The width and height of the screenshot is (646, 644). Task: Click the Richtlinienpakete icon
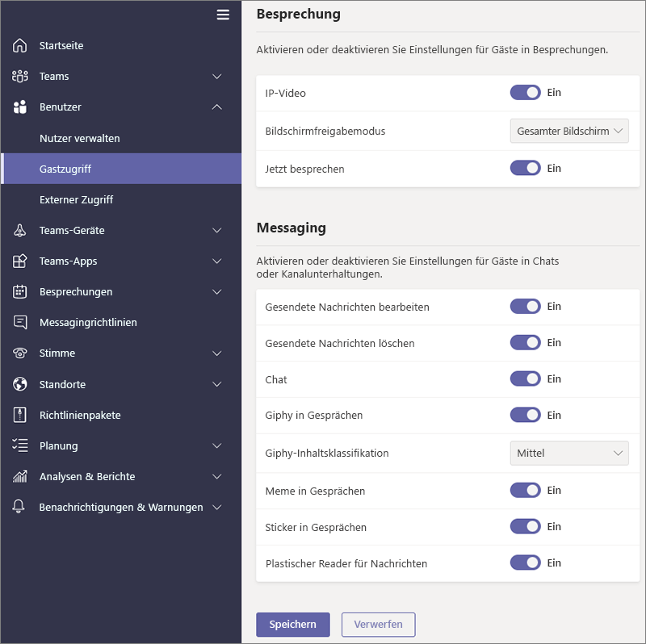point(20,415)
